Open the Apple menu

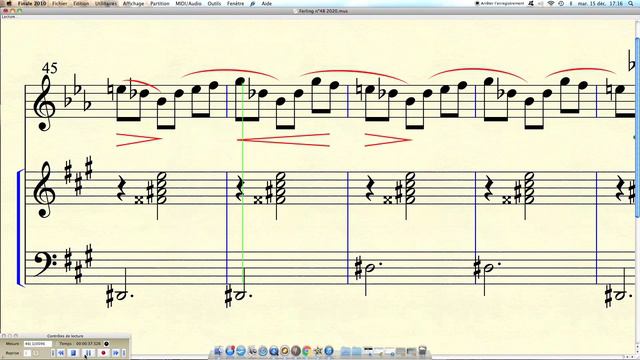coord(9,3)
